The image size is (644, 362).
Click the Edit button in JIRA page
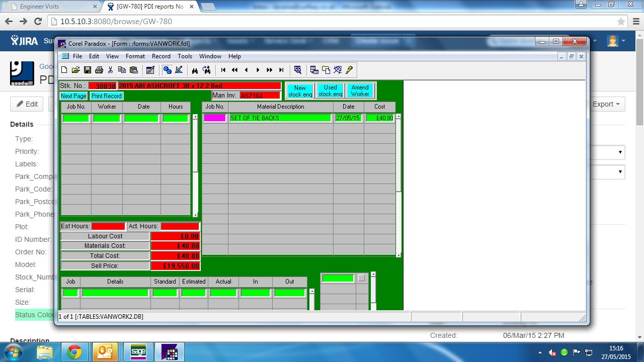tap(27, 104)
